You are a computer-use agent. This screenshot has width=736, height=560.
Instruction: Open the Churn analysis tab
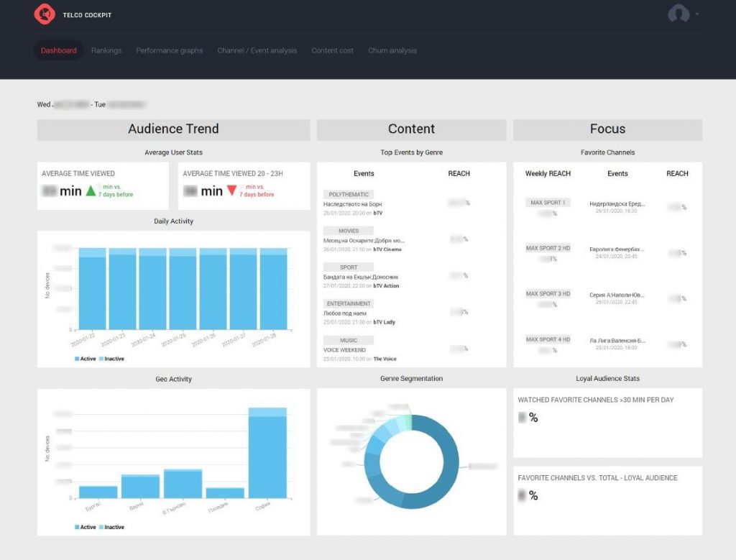392,51
